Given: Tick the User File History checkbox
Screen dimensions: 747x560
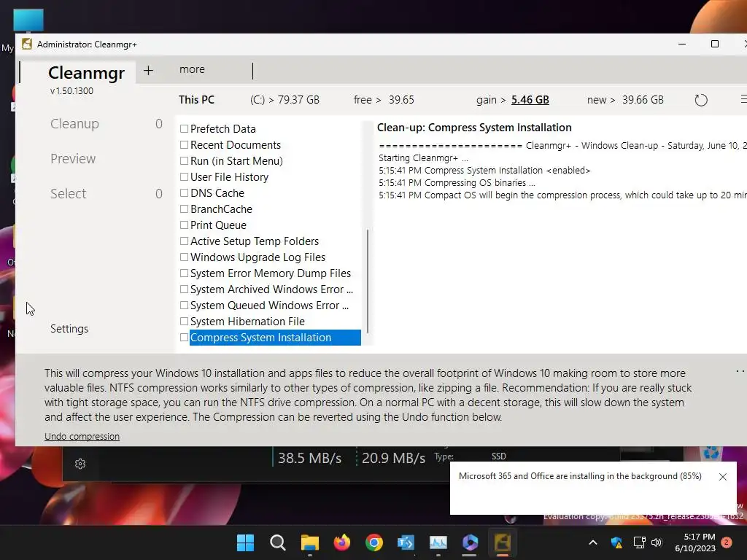Looking at the screenshot, I should click(184, 177).
